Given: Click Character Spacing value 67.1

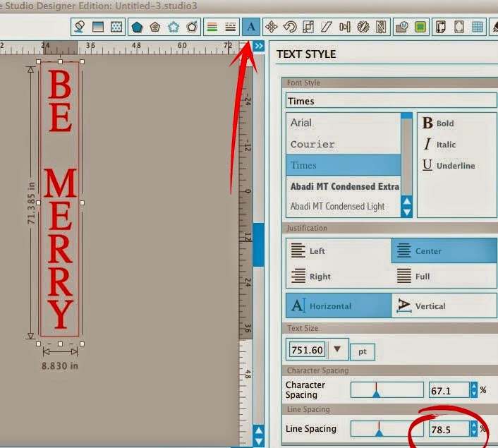Looking at the screenshot, I should point(449,390).
